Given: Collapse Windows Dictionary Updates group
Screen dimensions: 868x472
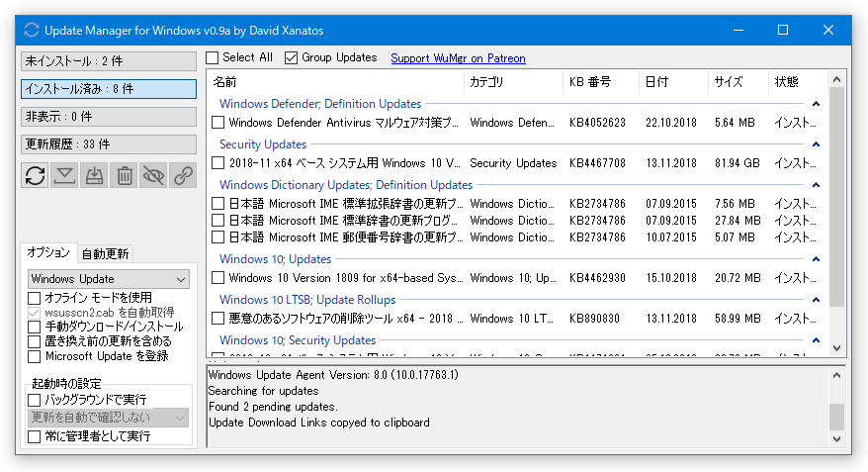Looking at the screenshot, I should [x=816, y=184].
